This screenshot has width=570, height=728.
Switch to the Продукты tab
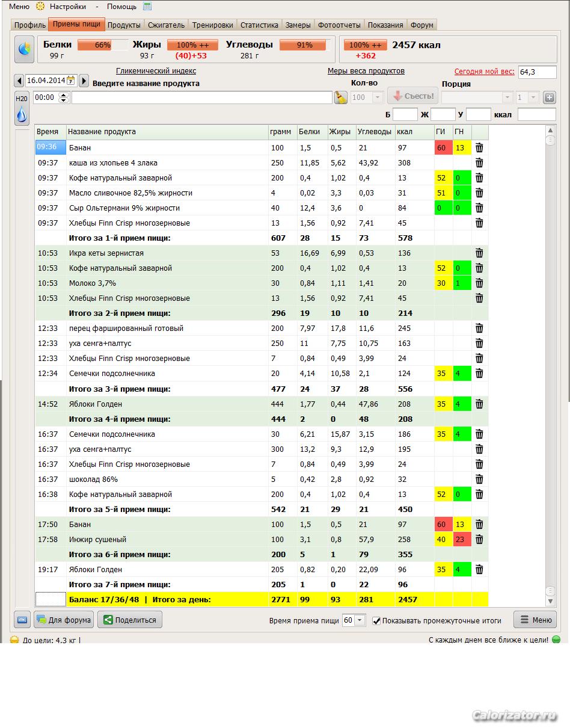point(124,25)
